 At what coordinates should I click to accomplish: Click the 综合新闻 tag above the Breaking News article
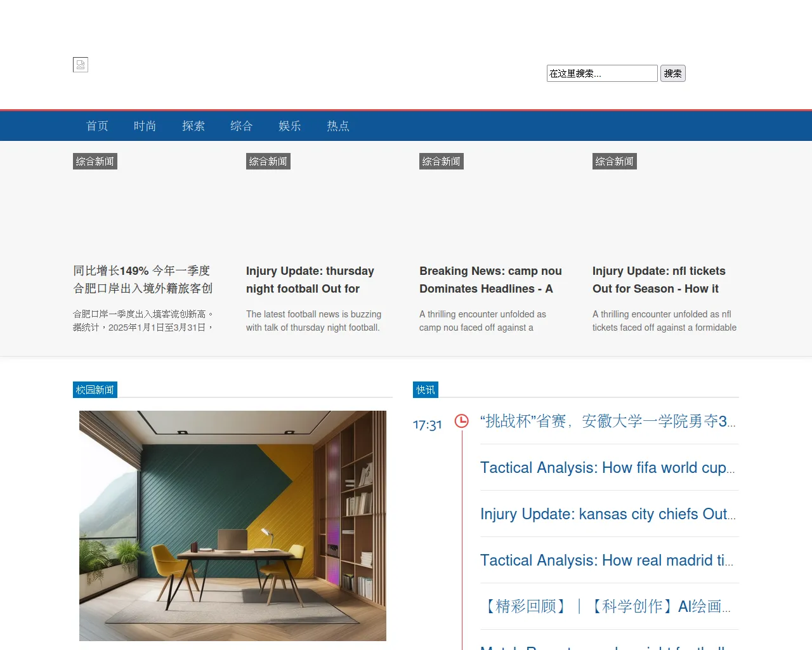point(441,161)
